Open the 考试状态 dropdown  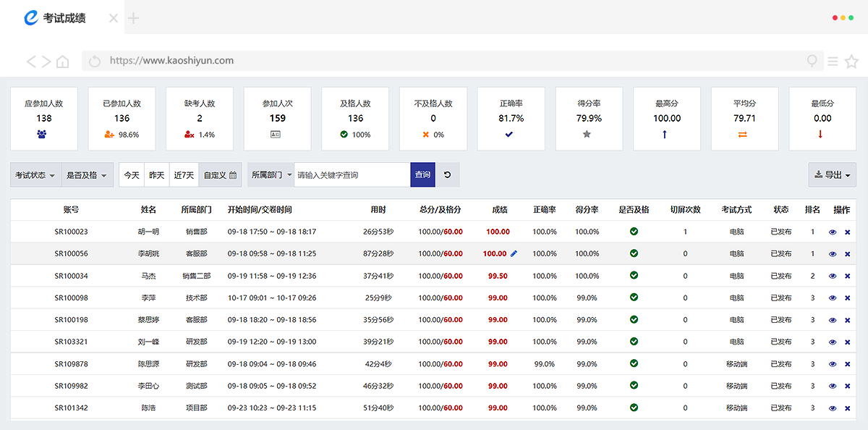point(36,174)
